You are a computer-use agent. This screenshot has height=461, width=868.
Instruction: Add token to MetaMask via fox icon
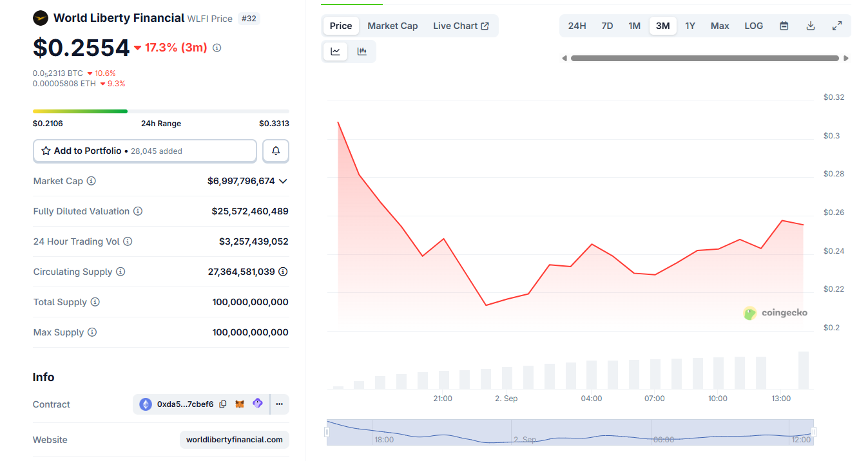point(240,404)
